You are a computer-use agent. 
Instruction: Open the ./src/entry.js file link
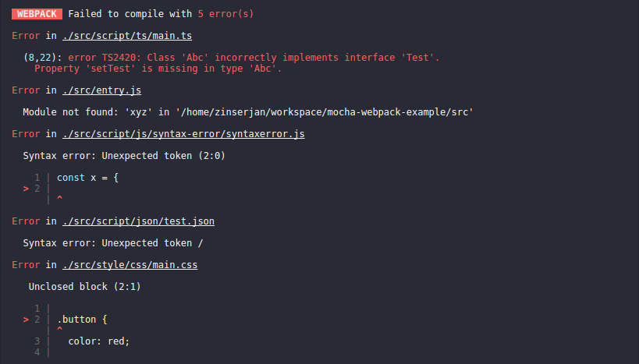[x=102, y=90]
